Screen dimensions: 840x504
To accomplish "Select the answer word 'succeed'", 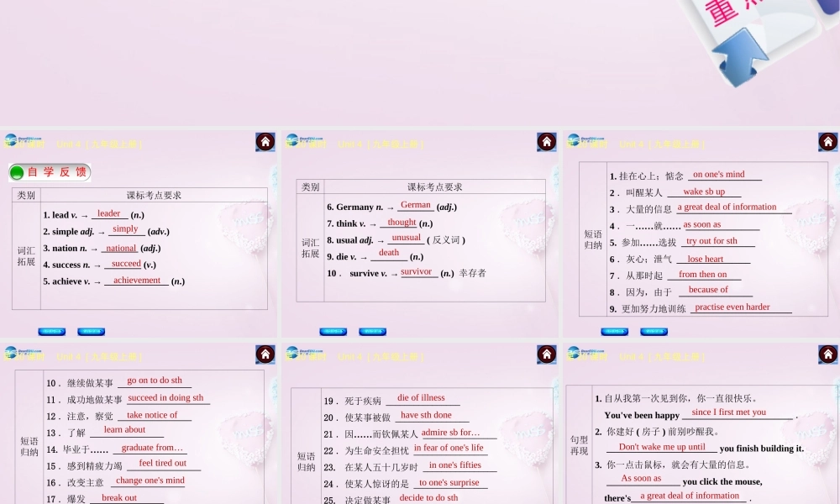I will point(127,264).
